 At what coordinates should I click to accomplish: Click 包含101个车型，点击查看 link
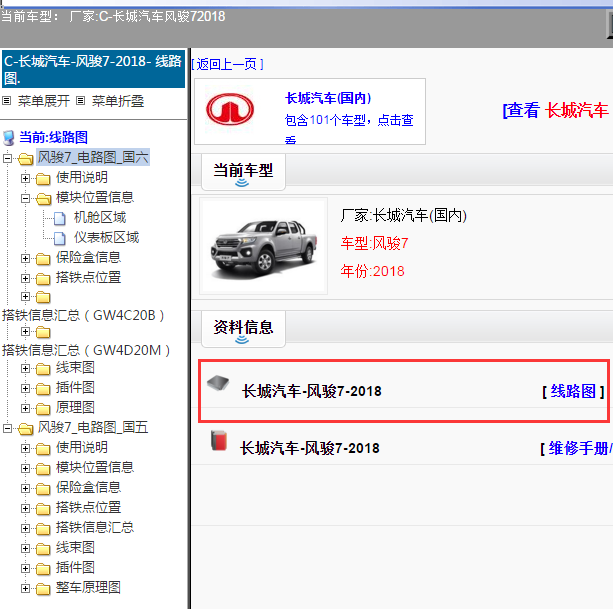[x=349, y=127]
